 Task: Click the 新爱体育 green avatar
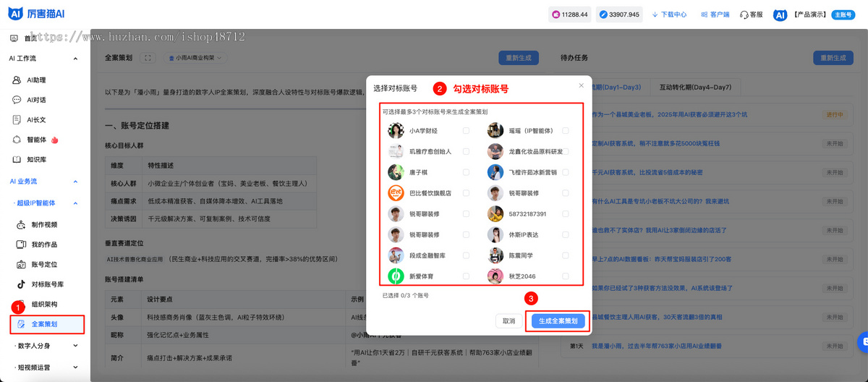pos(396,276)
